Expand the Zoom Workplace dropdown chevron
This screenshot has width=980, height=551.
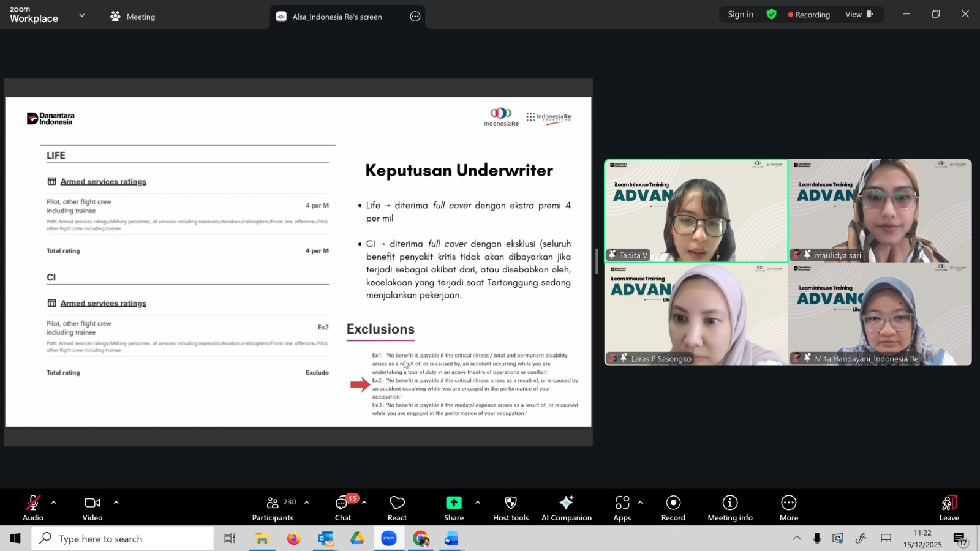click(81, 16)
